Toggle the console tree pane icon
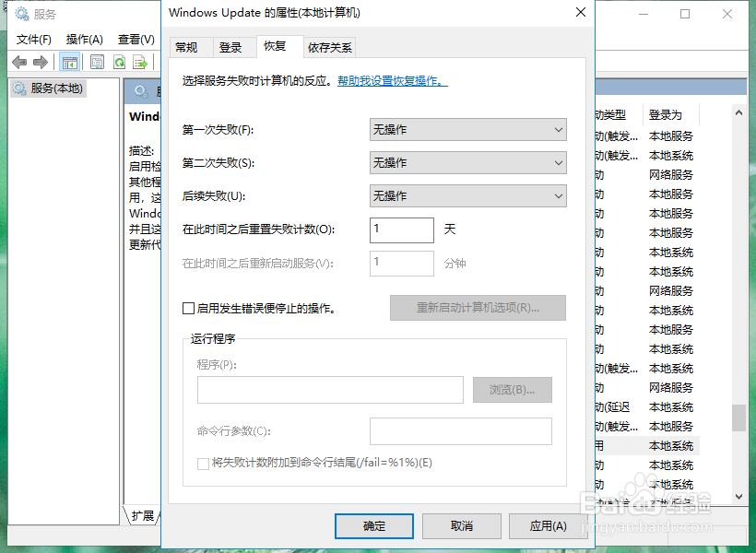 [69, 62]
